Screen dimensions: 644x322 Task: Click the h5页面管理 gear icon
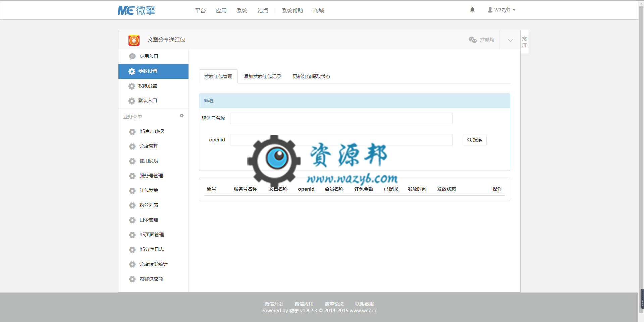(x=132, y=235)
